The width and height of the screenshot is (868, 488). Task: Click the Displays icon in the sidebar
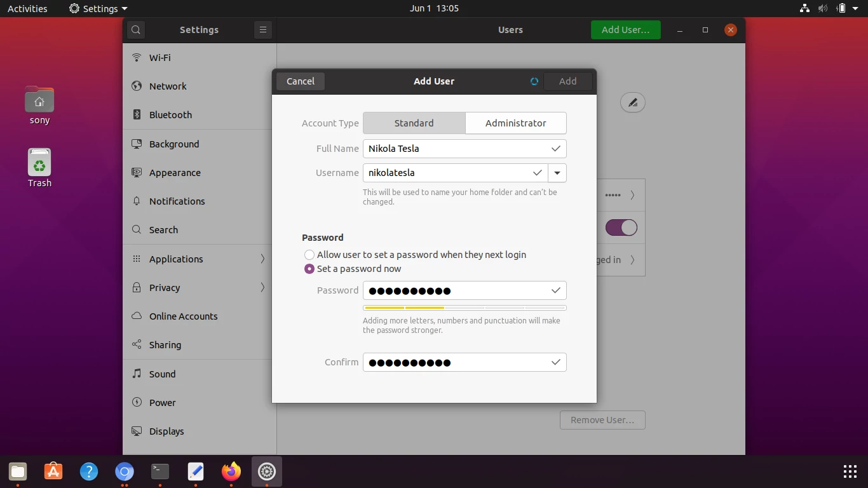[x=137, y=431]
